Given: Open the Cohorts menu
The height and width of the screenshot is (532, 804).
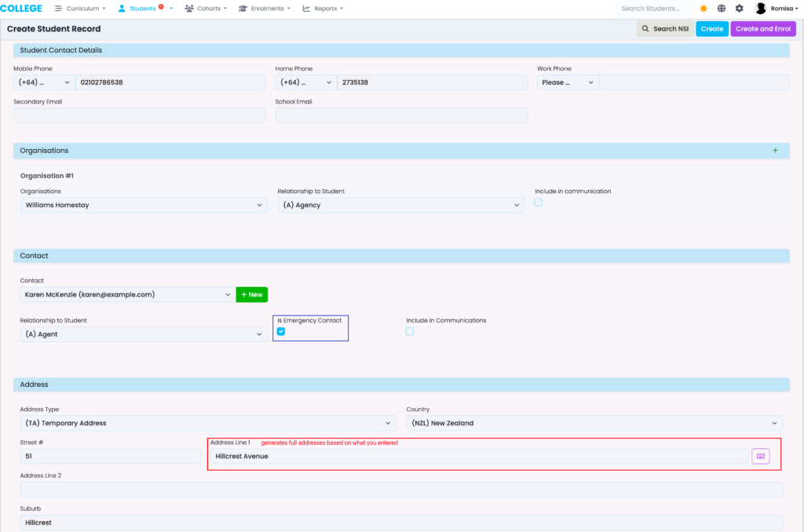Looking at the screenshot, I should pyautogui.click(x=206, y=9).
